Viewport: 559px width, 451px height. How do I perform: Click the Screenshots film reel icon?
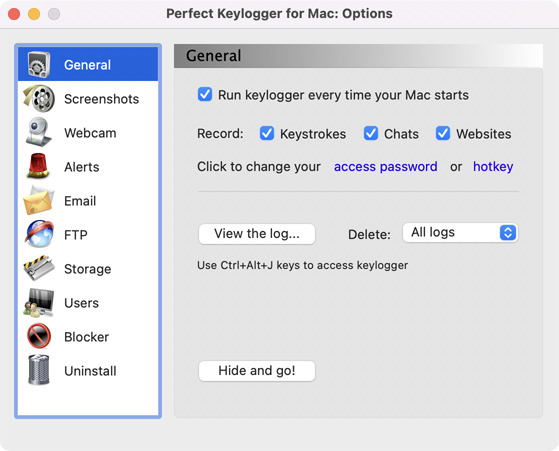pos(39,98)
